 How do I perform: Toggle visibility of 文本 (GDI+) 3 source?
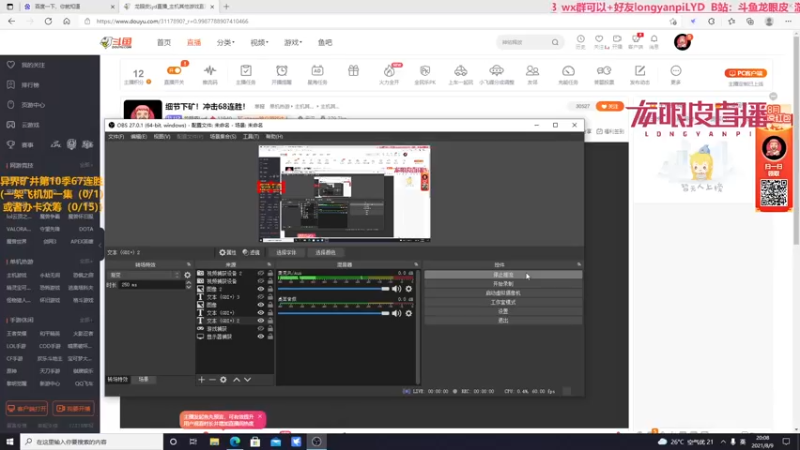(x=261, y=297)
